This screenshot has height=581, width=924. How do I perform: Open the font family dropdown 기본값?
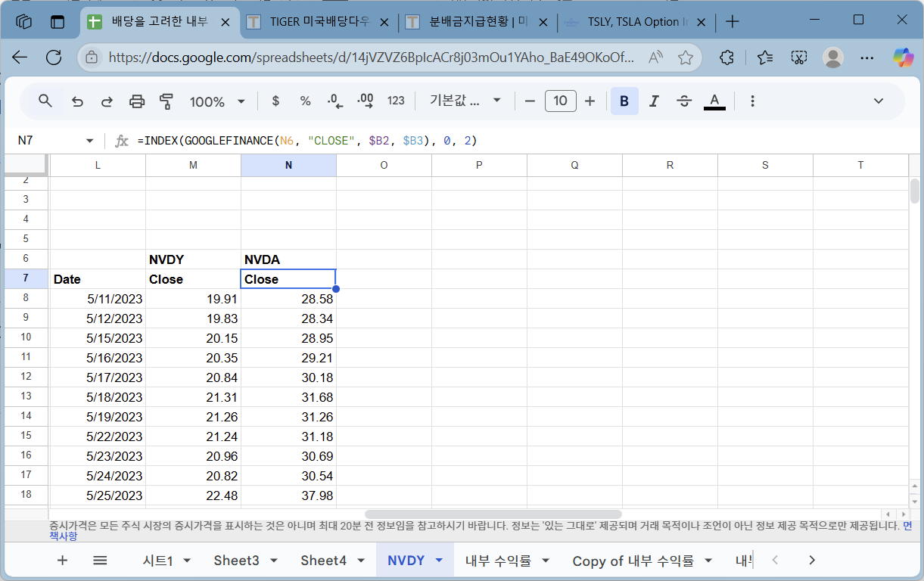465,101
